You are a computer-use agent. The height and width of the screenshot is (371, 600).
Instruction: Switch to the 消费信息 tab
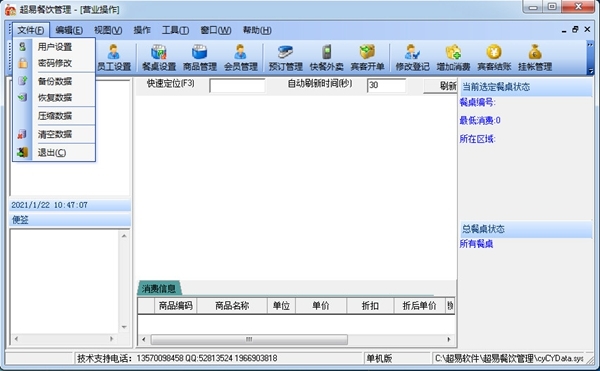(x=159, y=288)
